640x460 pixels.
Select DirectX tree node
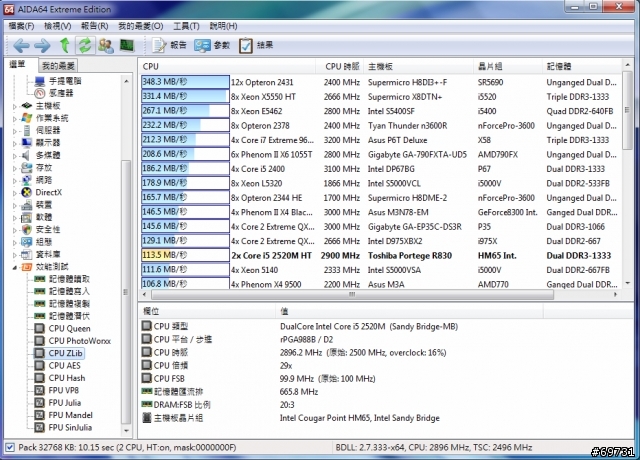49,192
